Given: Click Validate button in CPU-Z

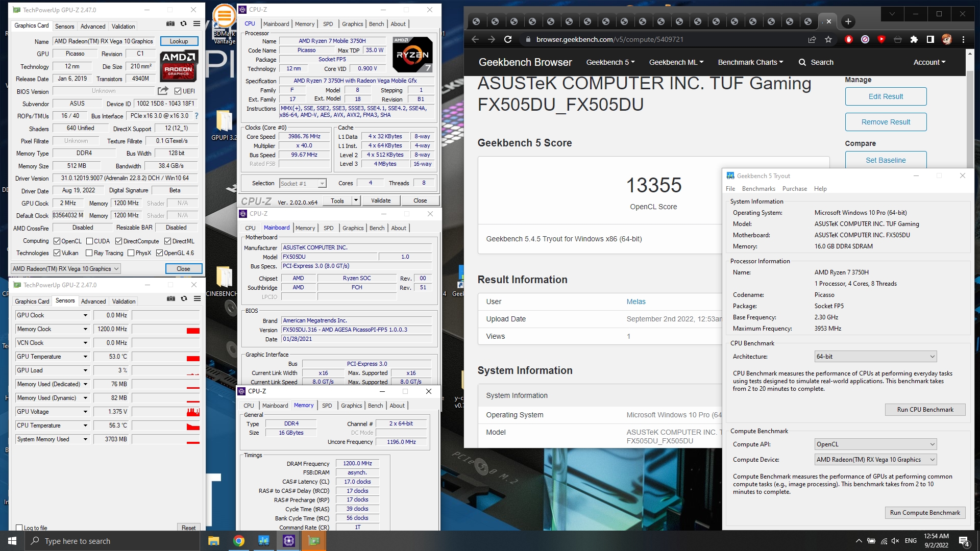Looking at the screenshot, I should (381, 201).
